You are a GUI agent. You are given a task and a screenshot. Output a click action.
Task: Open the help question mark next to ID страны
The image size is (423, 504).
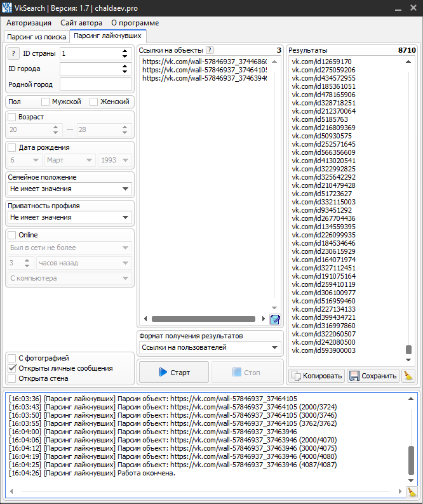tap(13, 53)
